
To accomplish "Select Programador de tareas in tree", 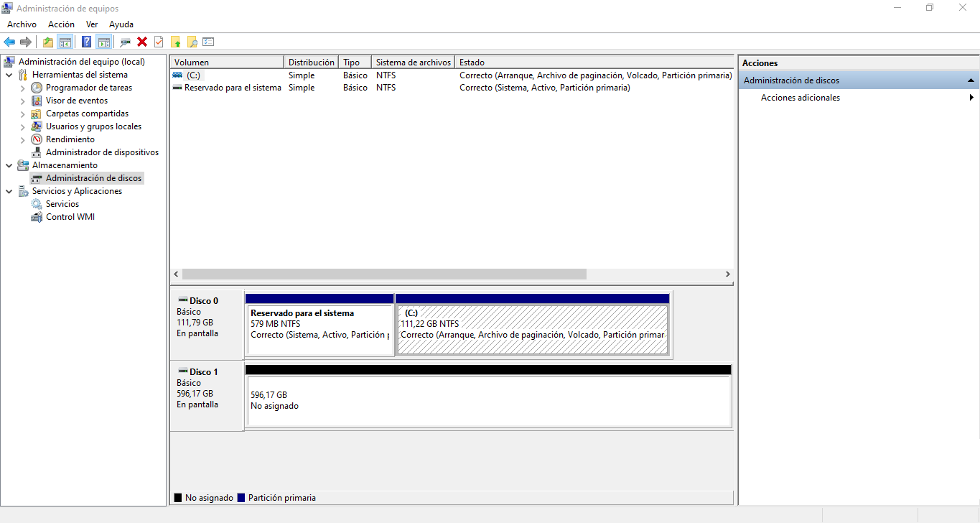I will [88, 88].
